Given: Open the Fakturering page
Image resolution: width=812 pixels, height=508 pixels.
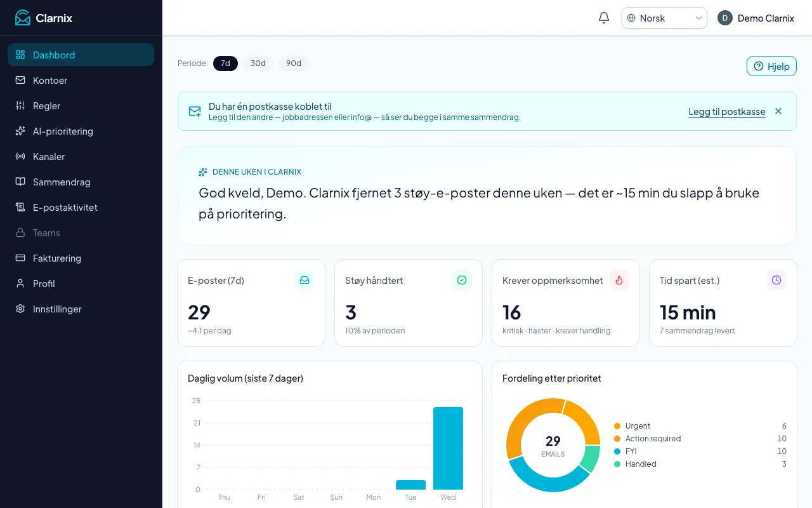Looking at the screenshot, I should (x=81, y=258).
